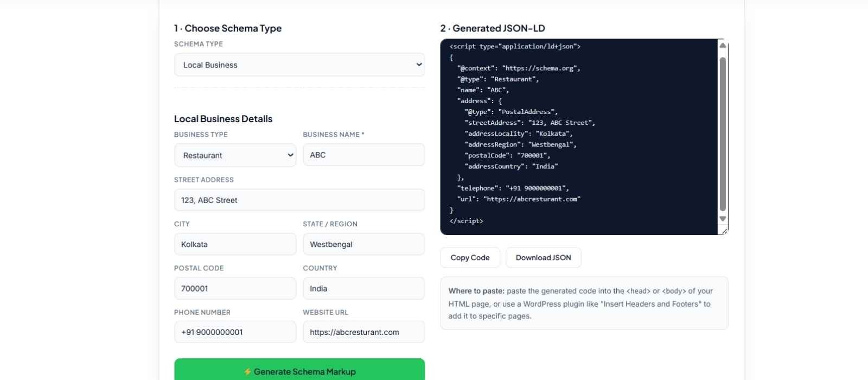Viewport: 868px width, 380px height.
Task: Click the Download JSON button
Action: pos(543,258)
